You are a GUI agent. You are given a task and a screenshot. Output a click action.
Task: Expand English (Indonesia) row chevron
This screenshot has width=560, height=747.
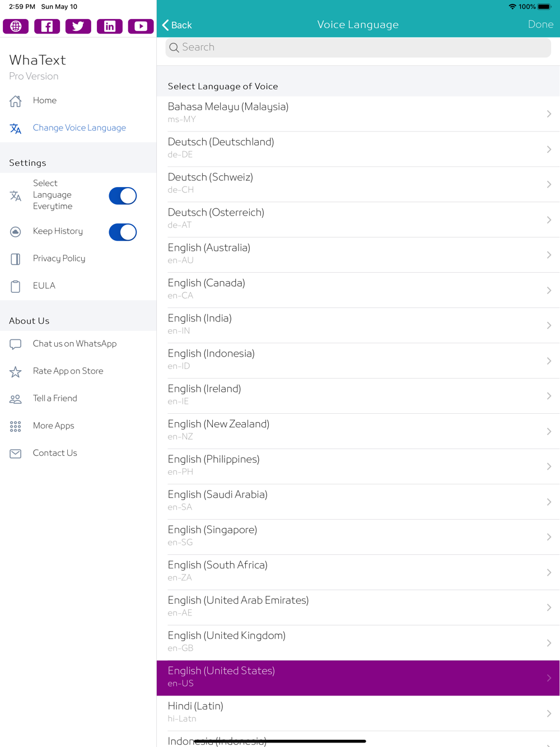549,361
